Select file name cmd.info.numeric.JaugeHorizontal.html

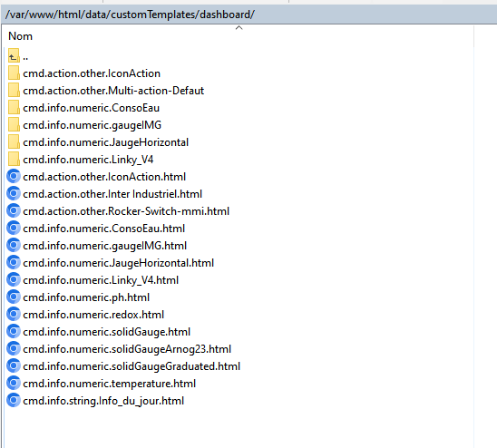tap(119, 263)
